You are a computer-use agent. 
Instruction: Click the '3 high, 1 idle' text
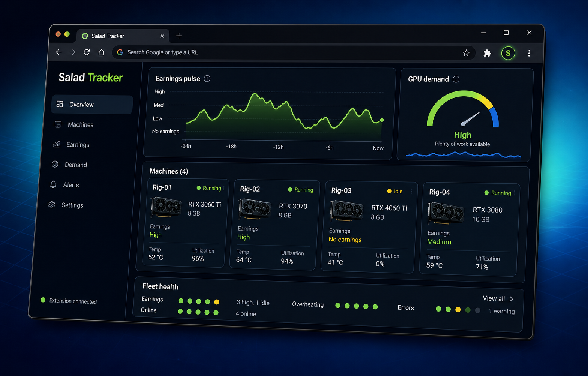tap(253, 303)
